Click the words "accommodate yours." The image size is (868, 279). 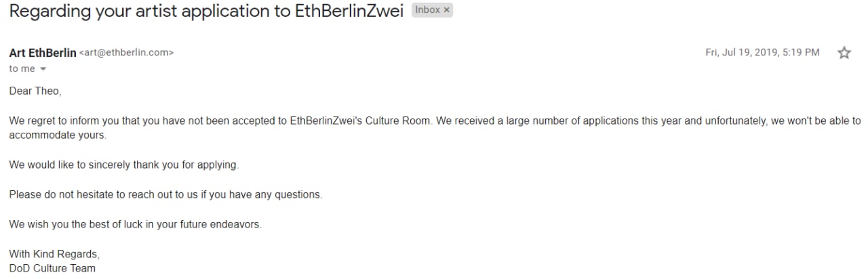pos(58,135)
